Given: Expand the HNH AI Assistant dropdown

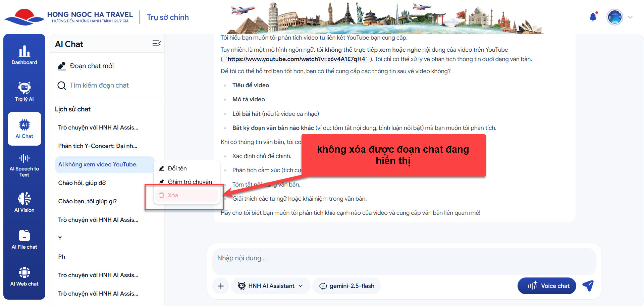Looking at the screenshot, I should pos(270,286).
